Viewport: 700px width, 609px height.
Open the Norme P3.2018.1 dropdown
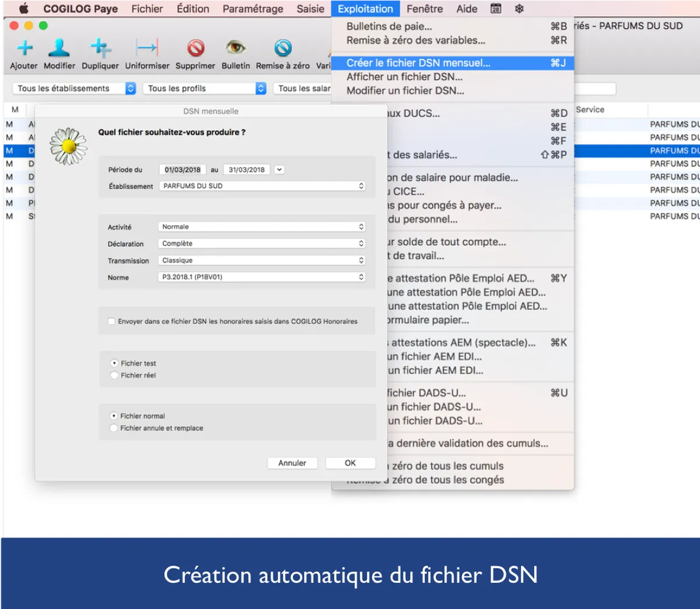coord(263,277)
